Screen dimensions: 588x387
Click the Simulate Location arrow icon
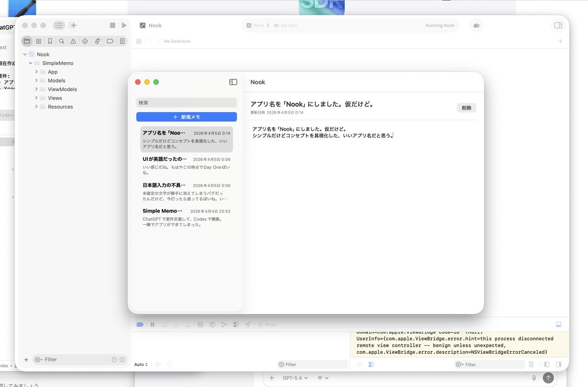(x=248, y=324)
